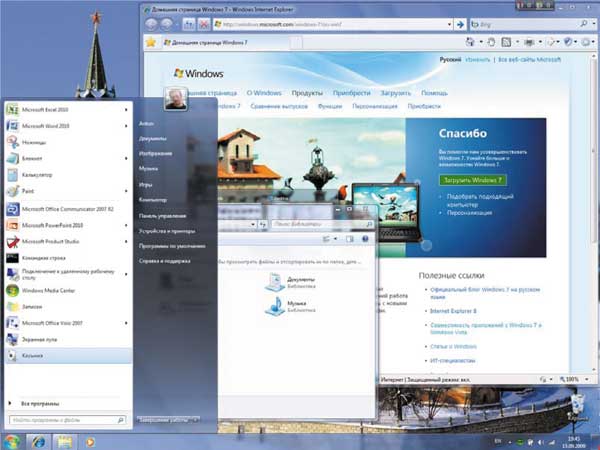Click the RSS feeds icon in IE toolbar
This screenshot has height=450, width=600.
click(x=506, y=42)
